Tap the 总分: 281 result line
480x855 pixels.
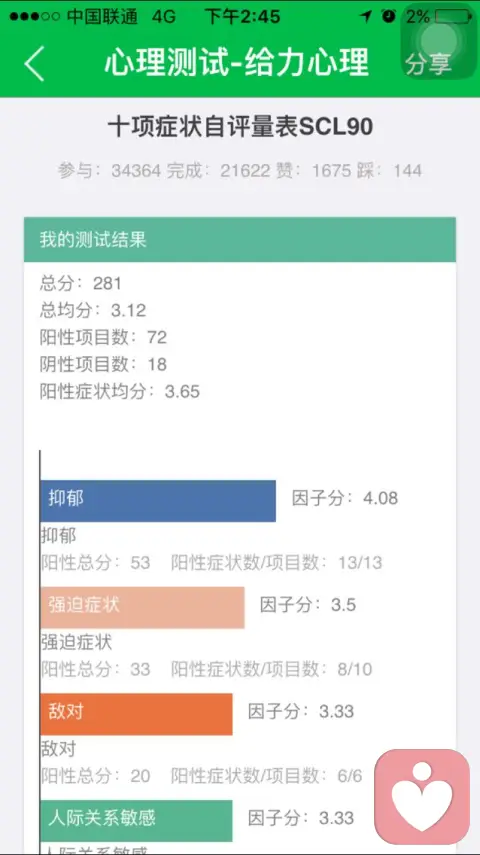pos(80,283)
